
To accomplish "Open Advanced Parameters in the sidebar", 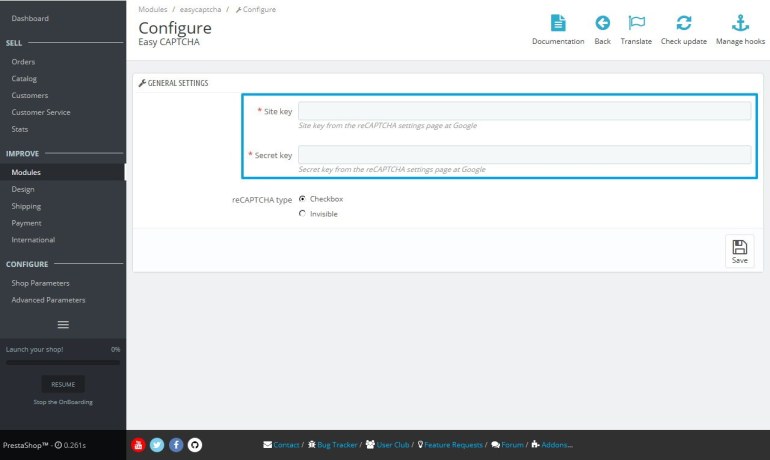I will (48, 300).
